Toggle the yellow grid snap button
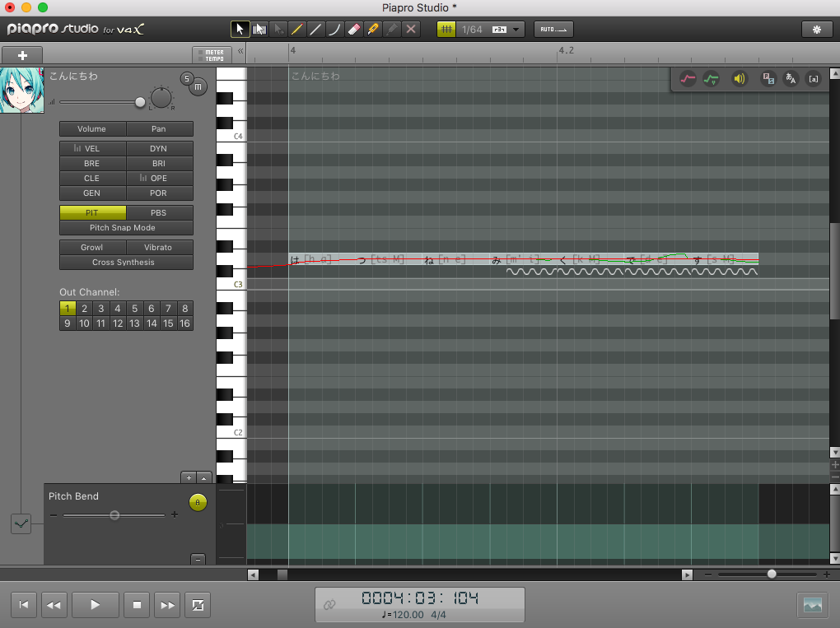The width and height of the screenshot is (840, 628). 446,30
